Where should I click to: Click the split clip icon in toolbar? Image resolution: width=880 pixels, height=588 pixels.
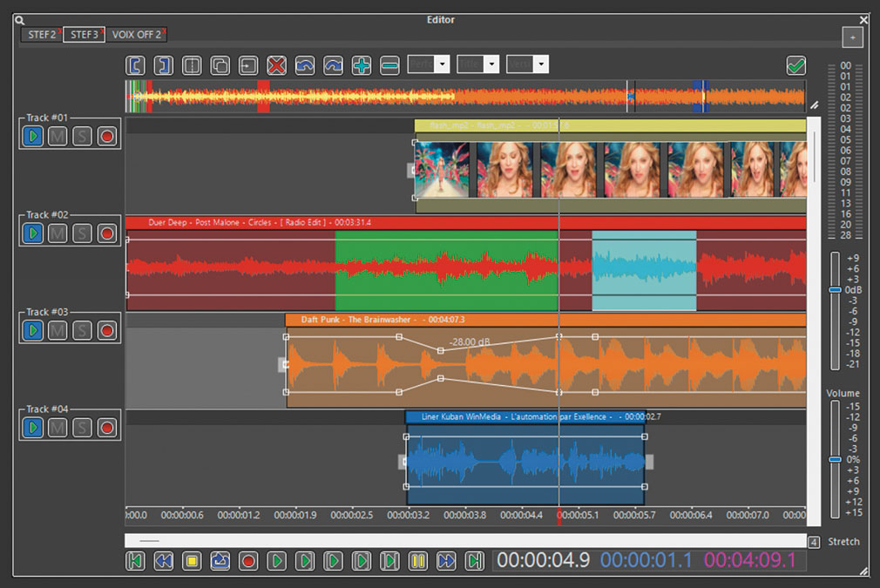tap(192, 65)
